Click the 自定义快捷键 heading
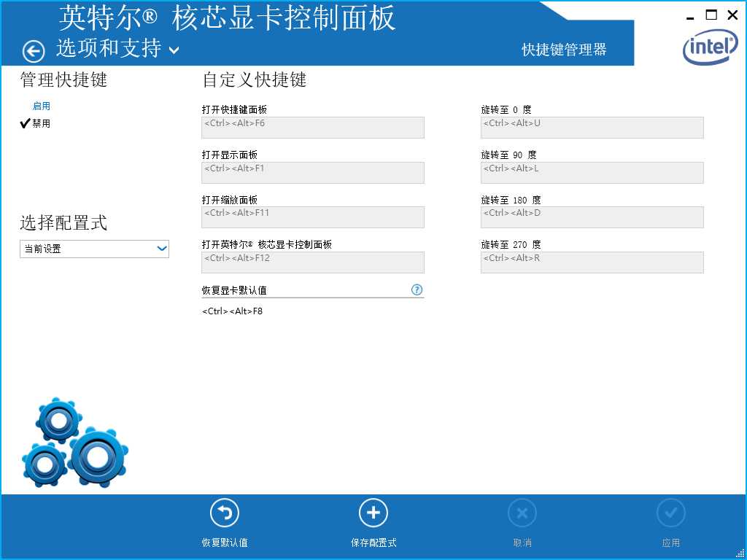This screenshot has height=560, width=747. [x=255, y=79]
